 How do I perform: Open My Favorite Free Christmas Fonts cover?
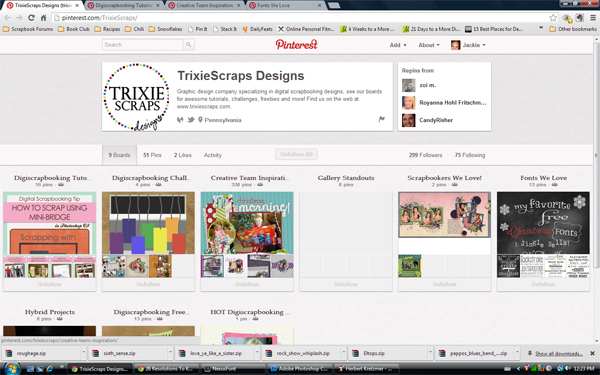tap(543, 223)
